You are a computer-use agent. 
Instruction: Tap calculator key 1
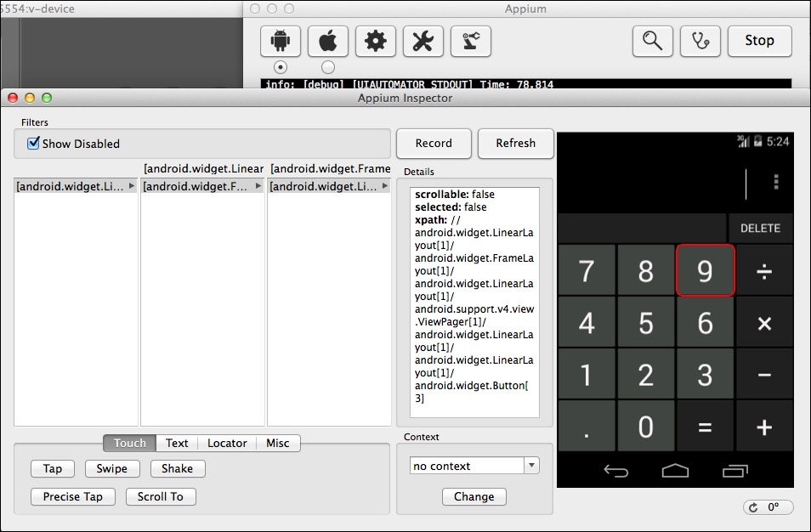587,374
